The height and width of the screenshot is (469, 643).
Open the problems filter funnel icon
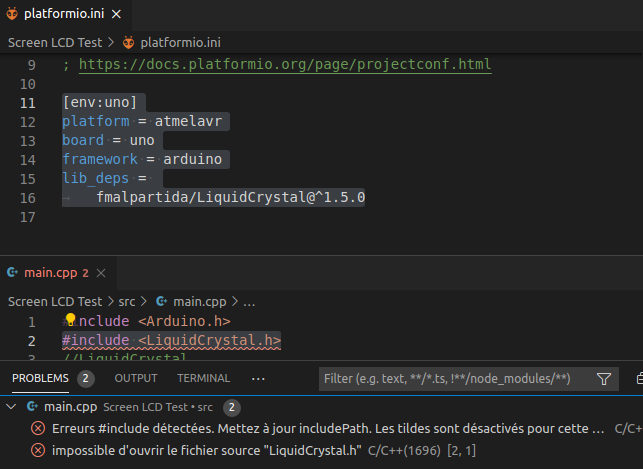pos(604,379)
